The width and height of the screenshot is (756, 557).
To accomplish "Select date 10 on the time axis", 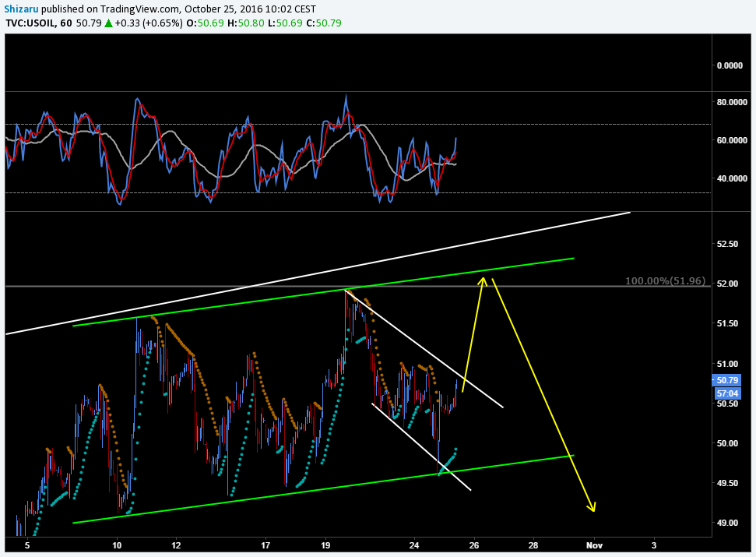I will tap(117, 545).
